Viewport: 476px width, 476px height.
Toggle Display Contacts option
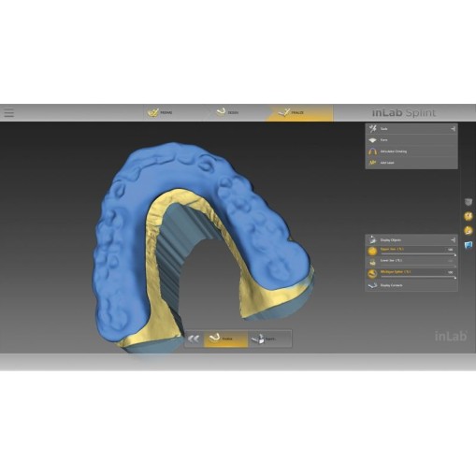(411, 285)
